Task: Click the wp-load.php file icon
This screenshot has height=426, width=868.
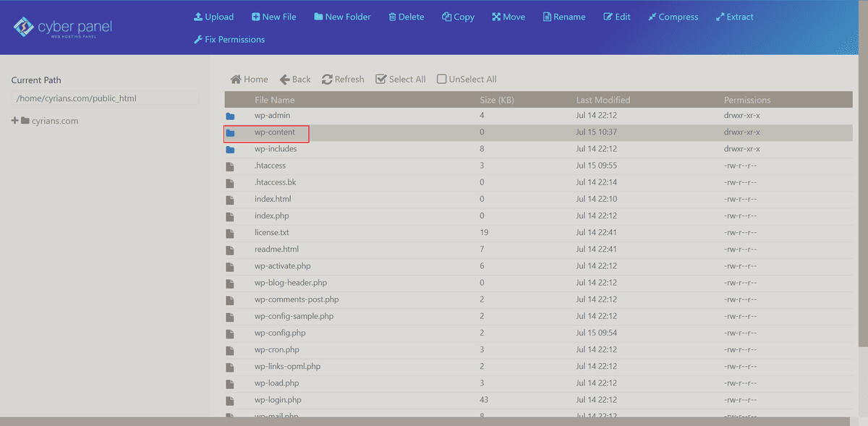Action: (230, 383)
